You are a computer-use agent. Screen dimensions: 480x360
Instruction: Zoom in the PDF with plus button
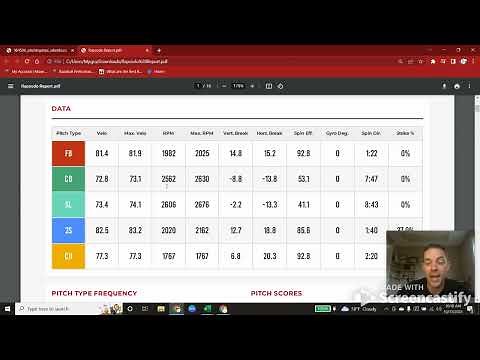point(252,86)
